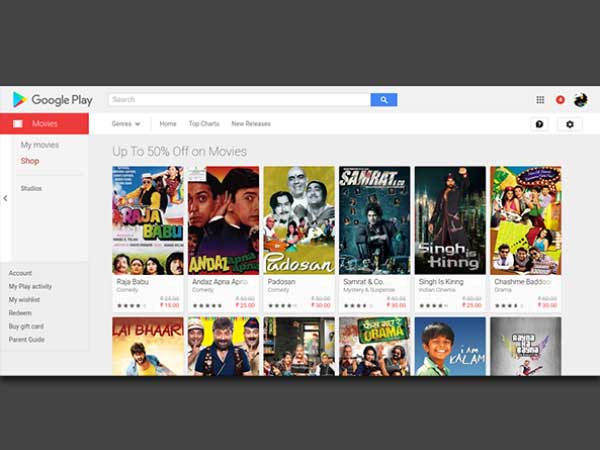Screen dimensions: 600x450
Task: Open the Raja Babu movie poster
Action: [x=148, y=220]
